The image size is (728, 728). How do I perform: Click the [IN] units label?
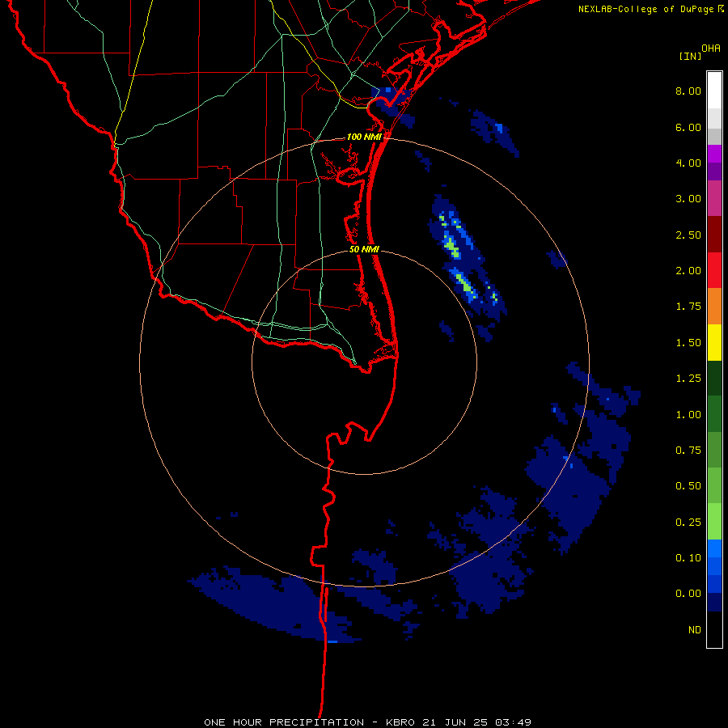pyautogui.click(x=691, y=56)
